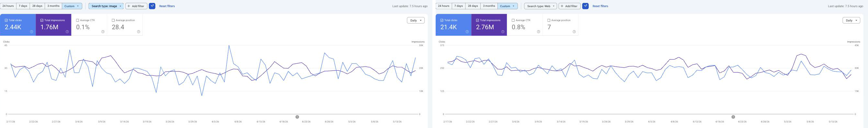Open help icon on 0.8% Average CTR card
Image resolution: width=868 pixels, height=128 pixels.
539,32
